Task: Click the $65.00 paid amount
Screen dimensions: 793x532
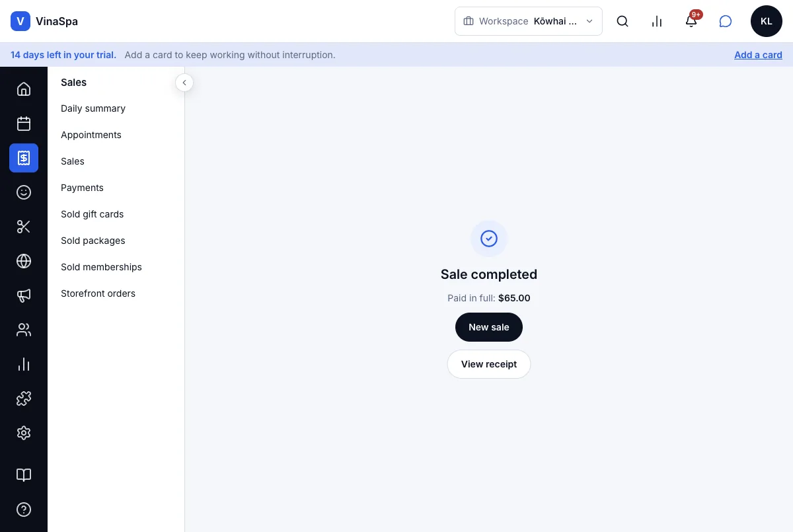Action: tap(514, 298)
